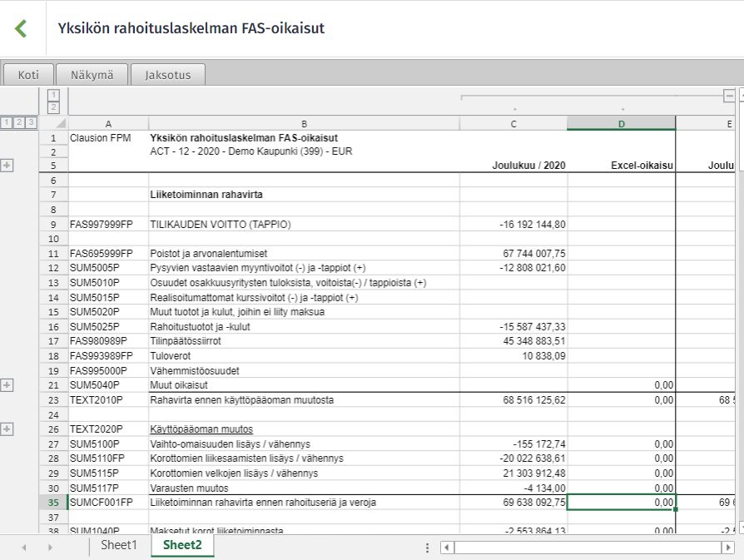Select row outline level 3 button
The image size is (744, 560).
point(31,122)
